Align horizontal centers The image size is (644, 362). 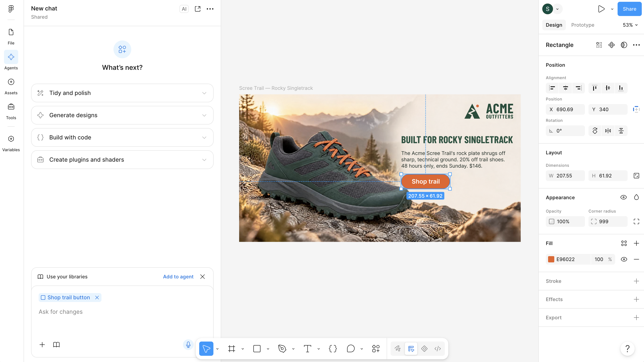pos(566,88)
